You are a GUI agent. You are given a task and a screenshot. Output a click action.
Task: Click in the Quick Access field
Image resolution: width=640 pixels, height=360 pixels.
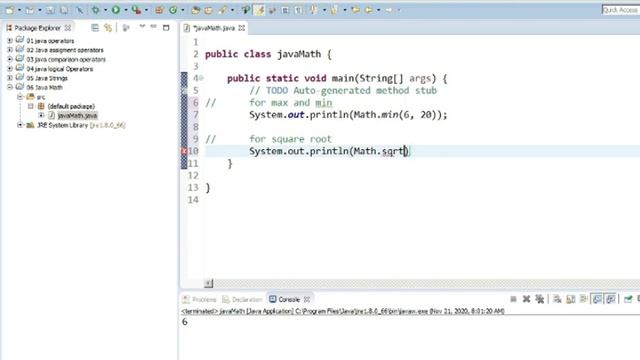coord(620,10)
